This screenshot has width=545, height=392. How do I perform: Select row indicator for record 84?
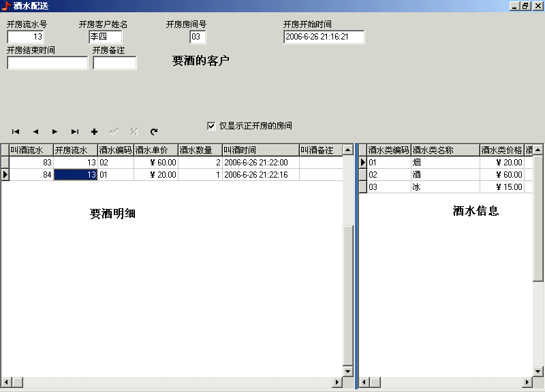5,175
